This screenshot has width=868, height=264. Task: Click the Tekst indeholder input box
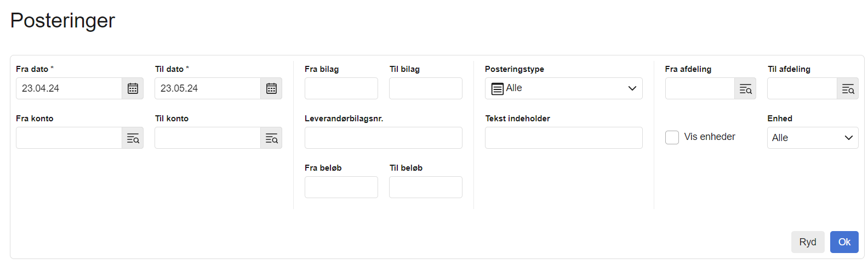[x=563, y=138]
